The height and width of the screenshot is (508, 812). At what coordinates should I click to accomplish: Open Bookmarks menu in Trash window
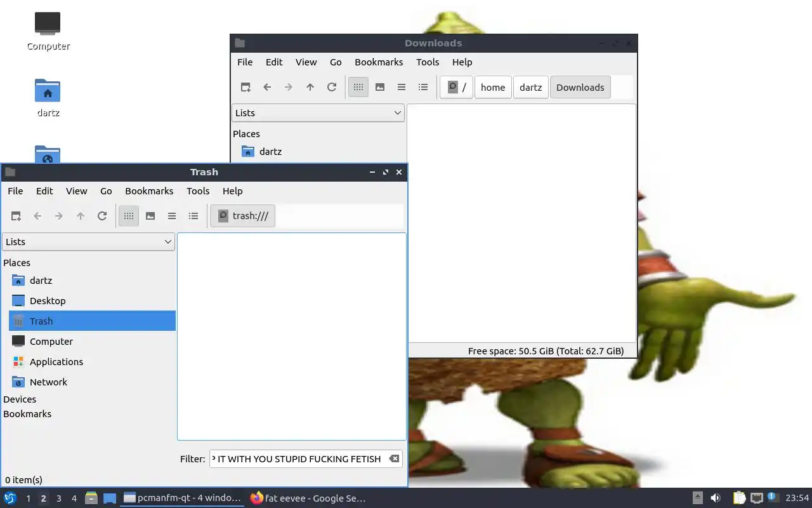tap(149, 191)
